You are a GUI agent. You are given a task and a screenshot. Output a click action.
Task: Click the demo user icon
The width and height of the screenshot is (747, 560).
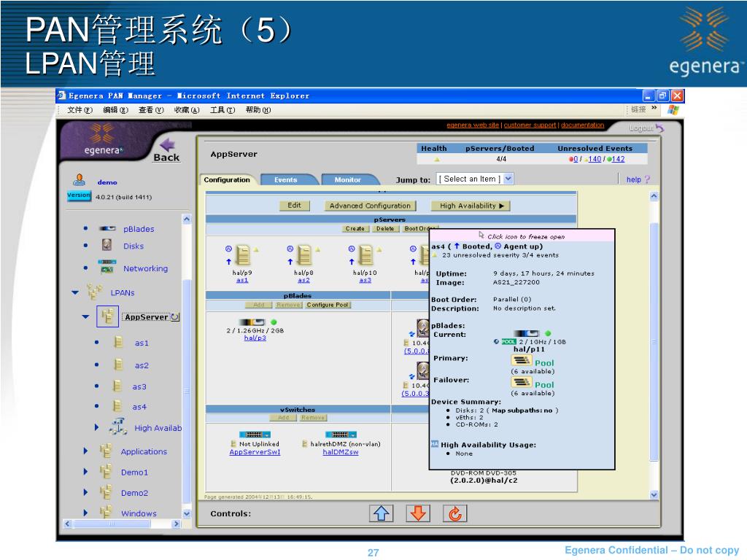click(x=79, y=180)
